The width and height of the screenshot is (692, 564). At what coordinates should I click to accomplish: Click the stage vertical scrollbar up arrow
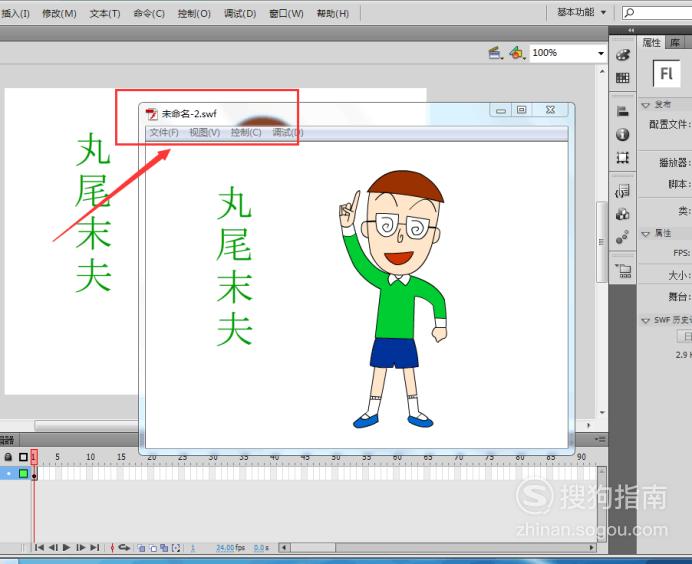(x=602, y=71)
